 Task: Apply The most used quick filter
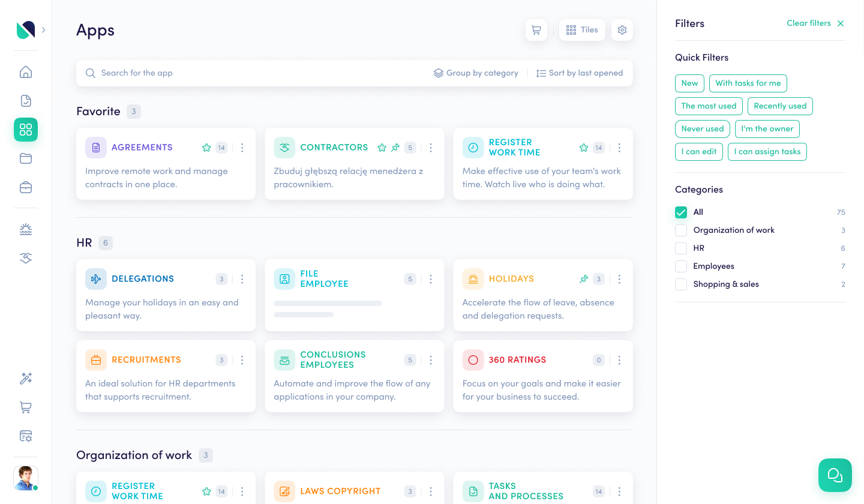pyautogui.click(x=709, y=106)
